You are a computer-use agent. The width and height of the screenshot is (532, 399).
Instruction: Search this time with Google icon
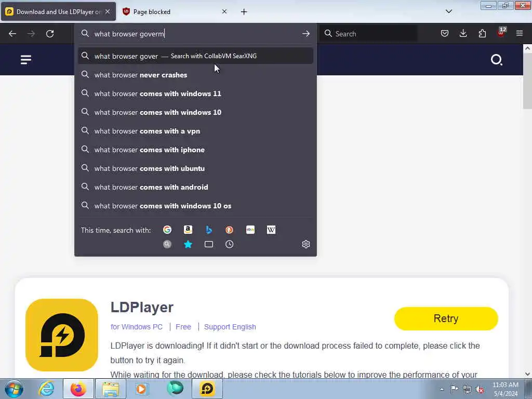(x=167, y=230)
